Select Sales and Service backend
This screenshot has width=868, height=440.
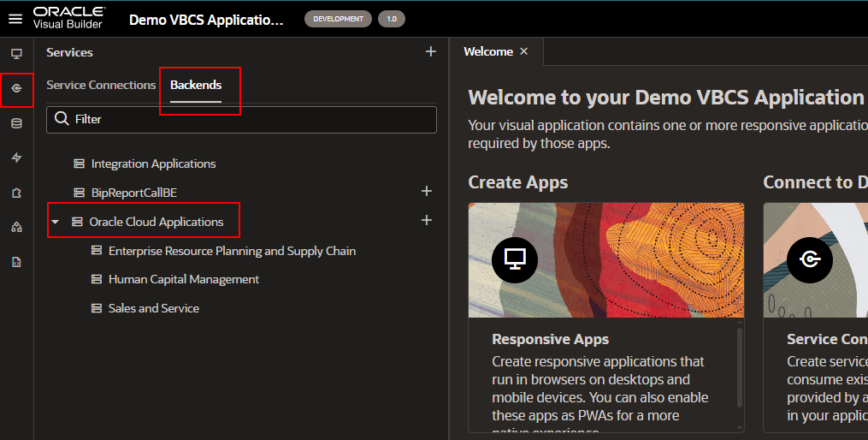pos(154,308)
